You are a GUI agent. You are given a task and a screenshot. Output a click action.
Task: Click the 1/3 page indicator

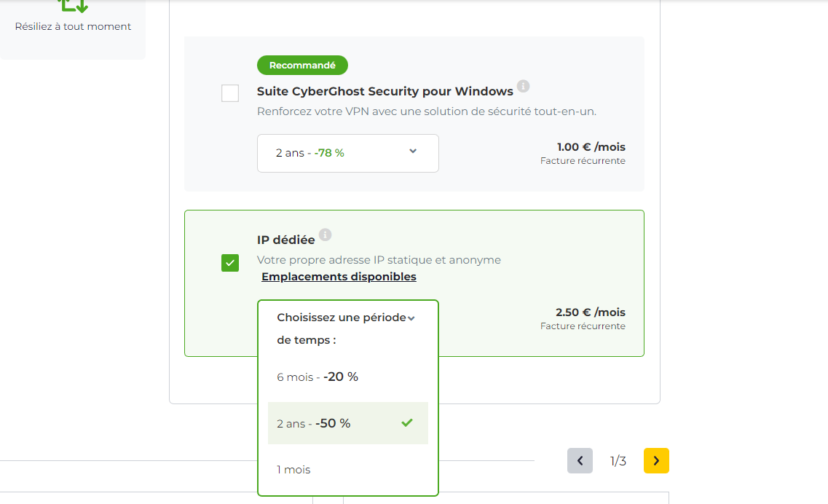pyautogui.click(x=618, y=461)
